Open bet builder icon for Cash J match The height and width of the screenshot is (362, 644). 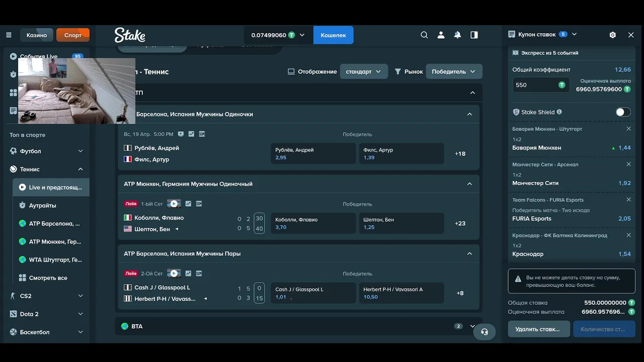(x=199, y=274)
